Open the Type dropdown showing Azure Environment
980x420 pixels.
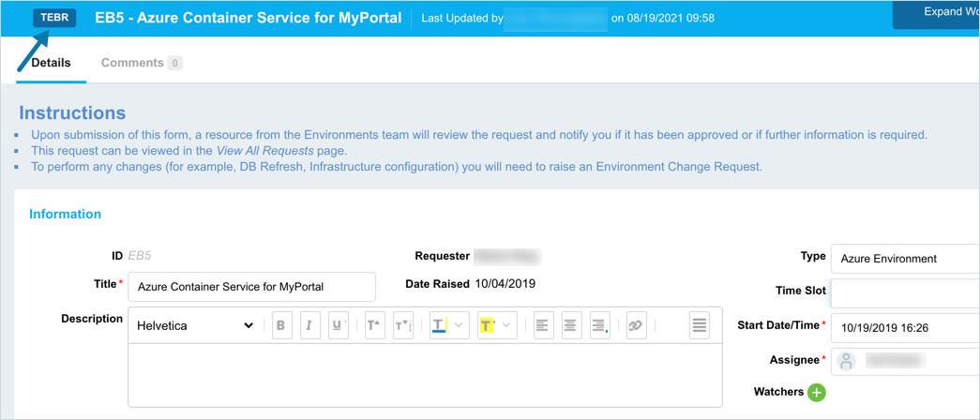905,259
